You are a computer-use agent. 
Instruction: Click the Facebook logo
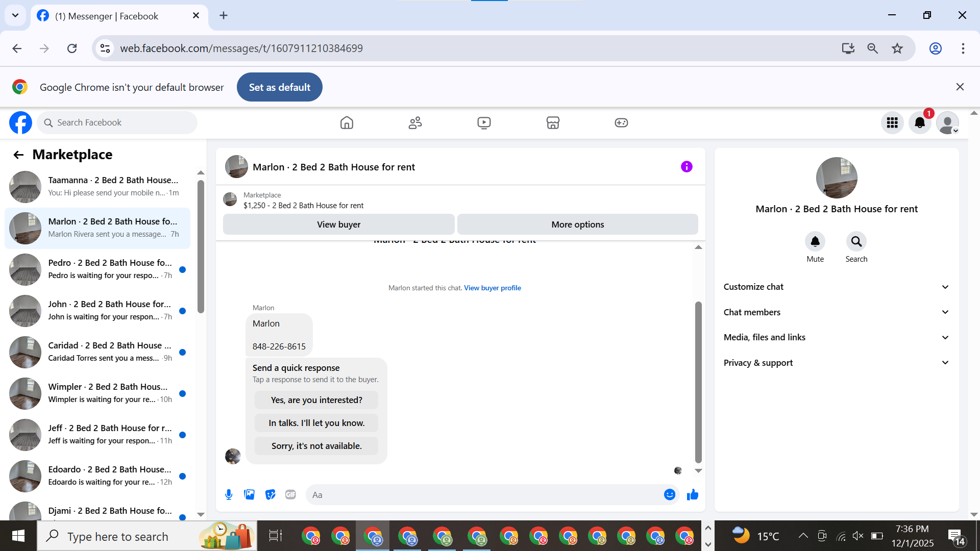coord(20,122)
